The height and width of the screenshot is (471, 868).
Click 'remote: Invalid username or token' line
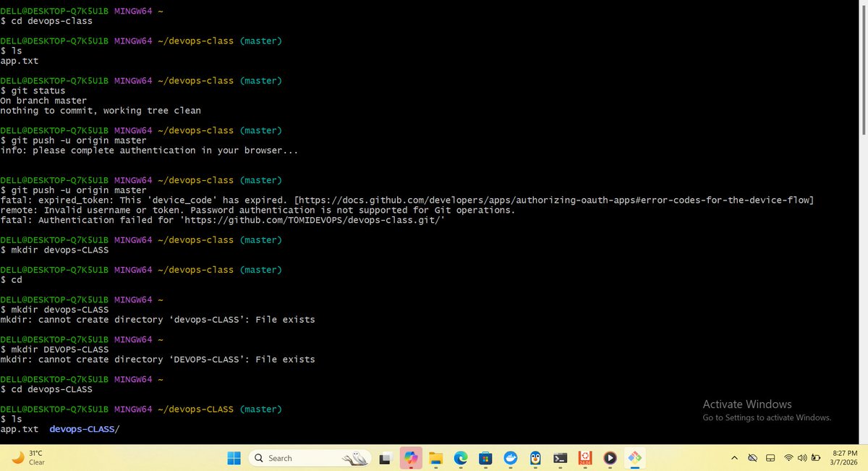pos(258,210)
